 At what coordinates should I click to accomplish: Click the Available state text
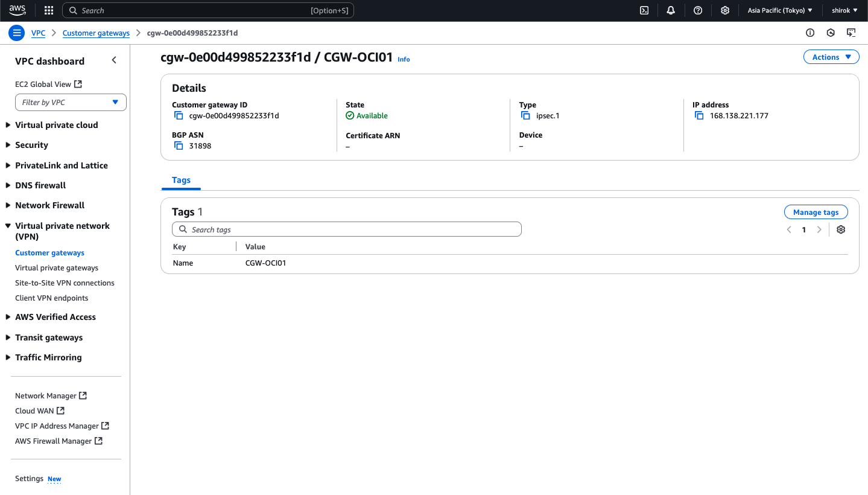pos(372,115)
